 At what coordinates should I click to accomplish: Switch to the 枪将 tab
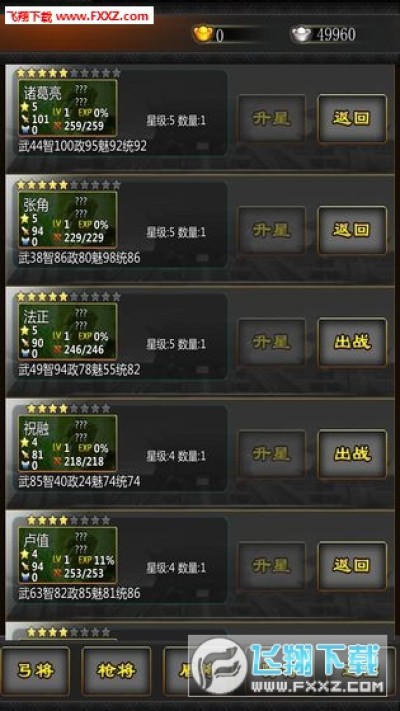tap(116, 671)
